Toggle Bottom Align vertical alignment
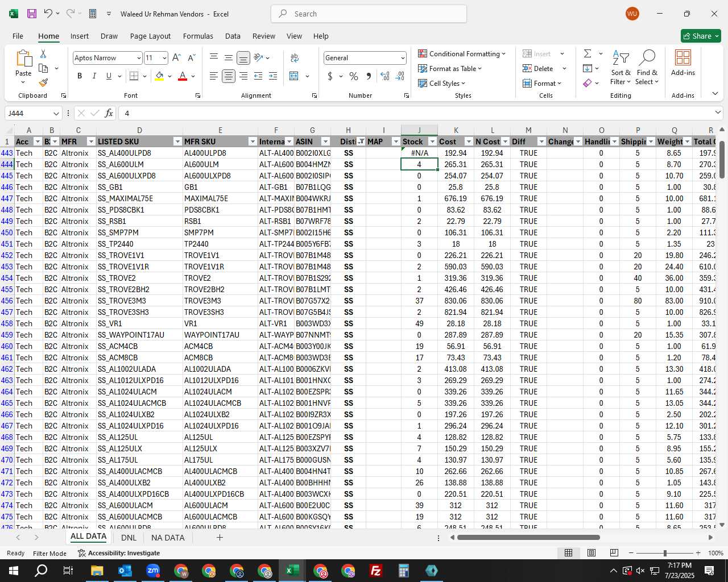The height and width of the screenshot is (582, 728). tap(243, 57)
